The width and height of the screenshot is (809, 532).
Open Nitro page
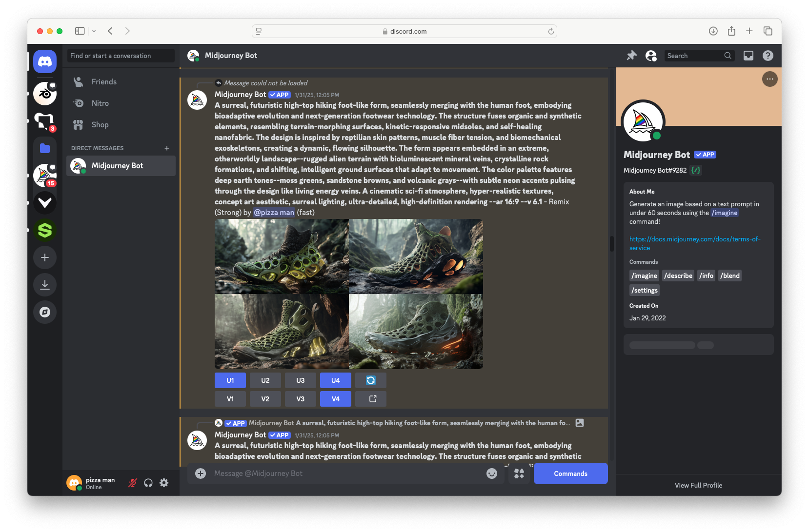(121, 103)
